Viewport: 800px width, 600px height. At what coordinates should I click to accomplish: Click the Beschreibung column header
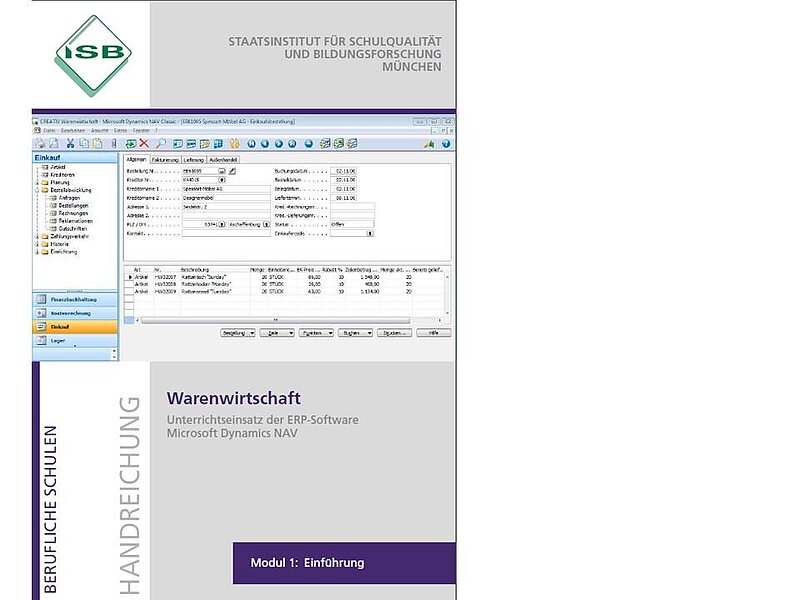click(x=195, y=269)
